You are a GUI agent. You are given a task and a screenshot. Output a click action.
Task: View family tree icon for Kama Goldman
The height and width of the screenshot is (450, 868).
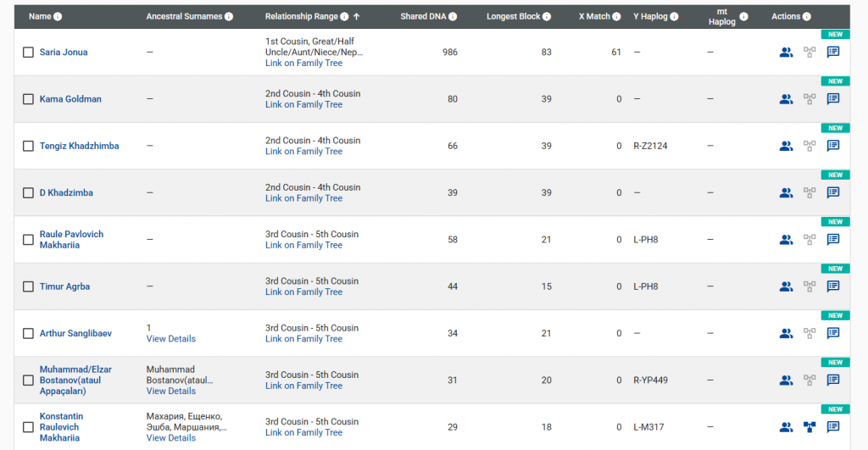coord(810,99)
